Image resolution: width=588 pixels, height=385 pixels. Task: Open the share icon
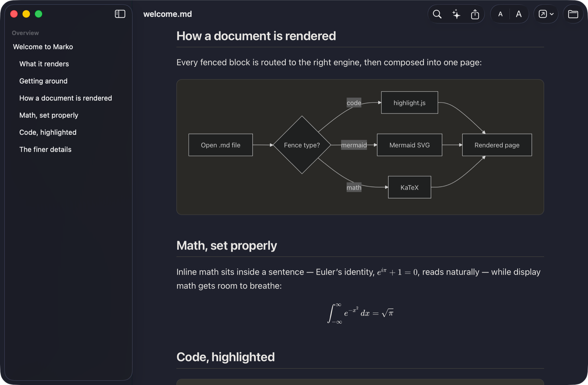(475, 14)
